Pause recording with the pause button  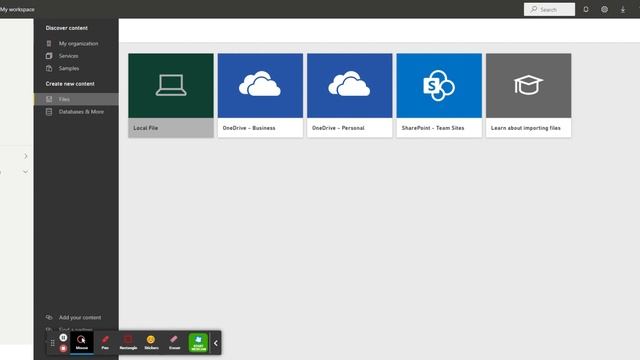(x=63, y=338)
